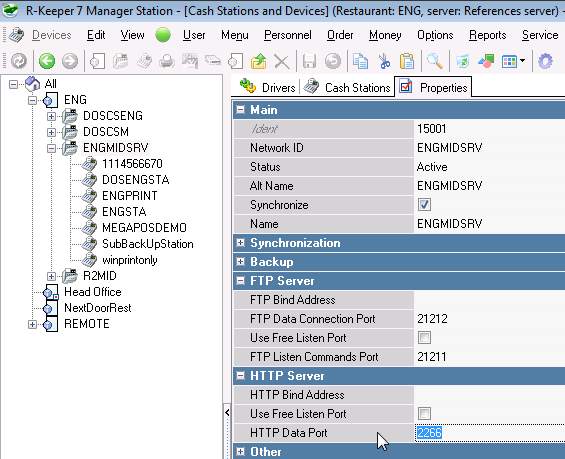
Task: Select the Properties tab
Action: click(433, 87)
